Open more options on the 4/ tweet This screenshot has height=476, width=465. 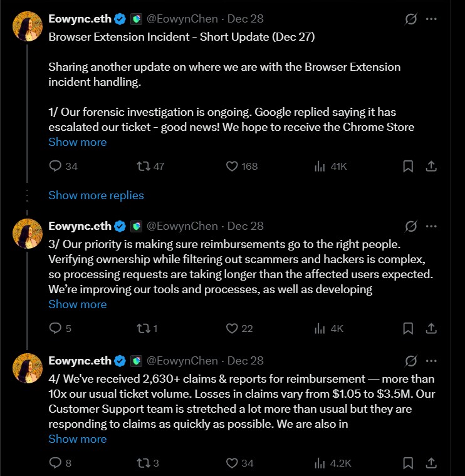pyautogui.click(x=431, y=361)
